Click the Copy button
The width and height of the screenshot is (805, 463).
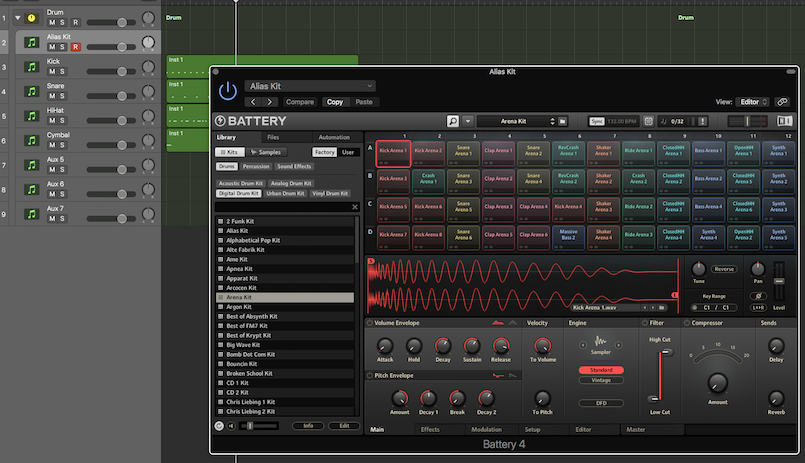tap(335, 102)
